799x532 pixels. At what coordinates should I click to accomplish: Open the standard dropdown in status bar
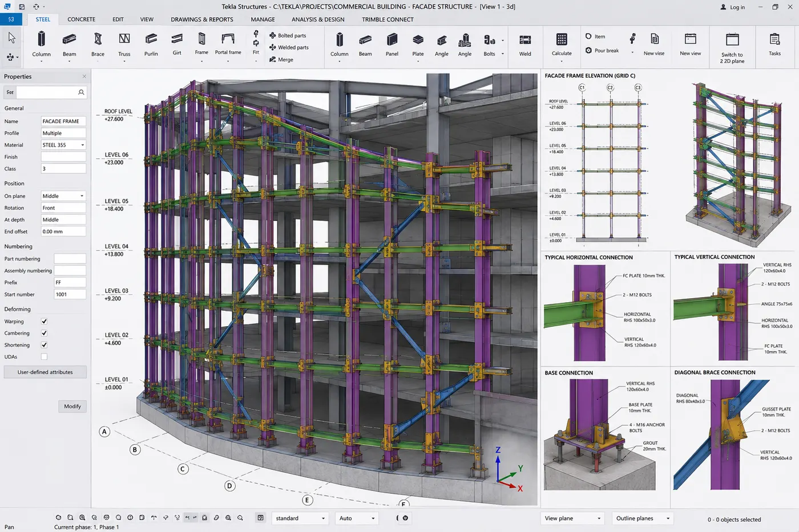[300, 518]
